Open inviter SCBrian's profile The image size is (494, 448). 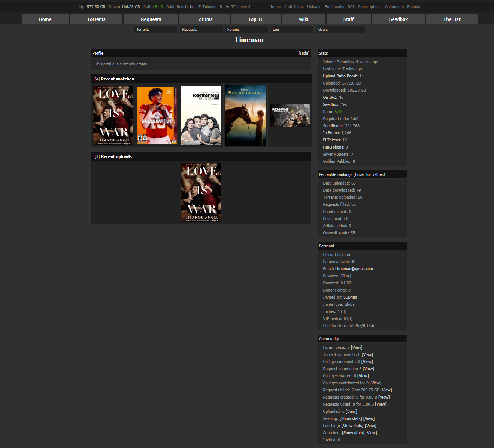350,297
